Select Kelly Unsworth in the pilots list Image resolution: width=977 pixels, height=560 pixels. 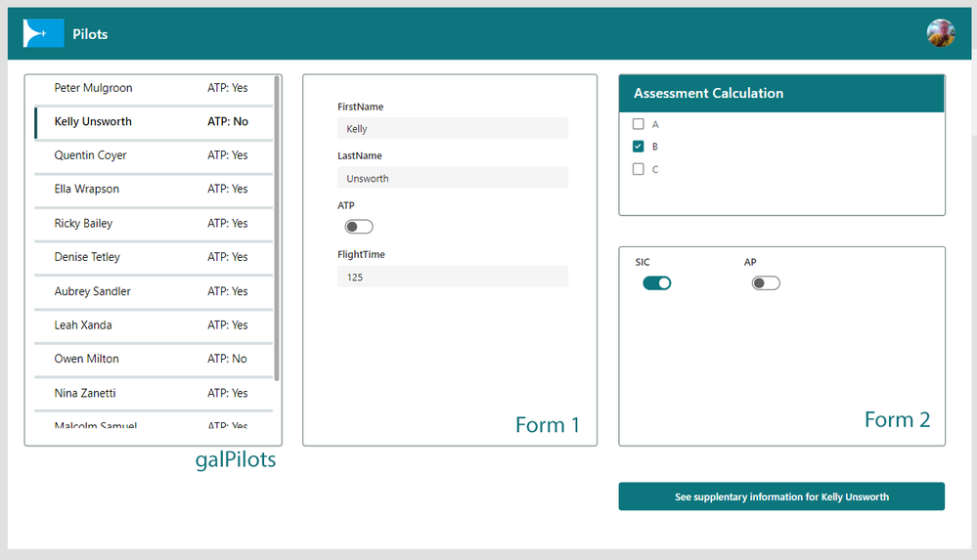click(x=154, y=122)
